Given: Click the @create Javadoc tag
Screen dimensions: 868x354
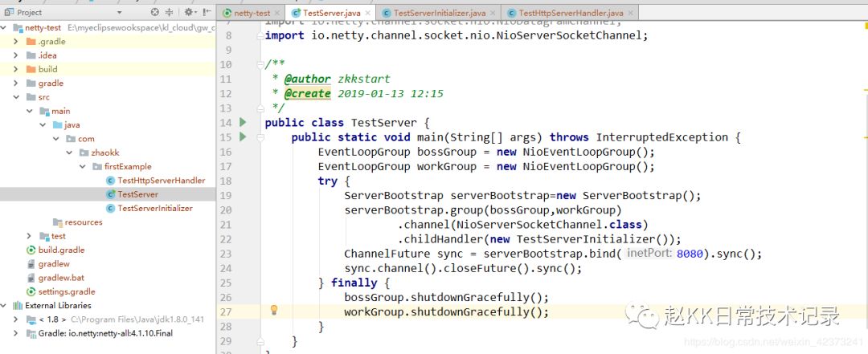Looking at the screenshot, I should [307, 93].
